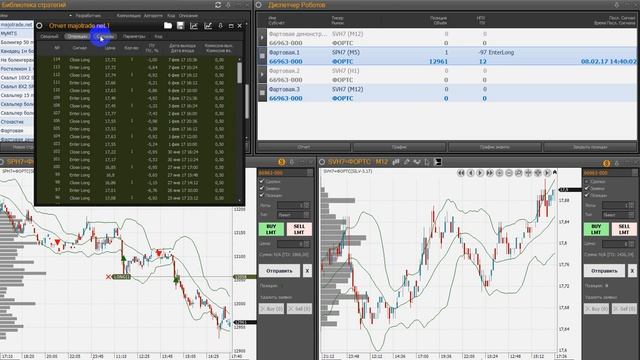Click report window table scrollbar thumb
640x360 pixels.
click(x=239, y=73)
